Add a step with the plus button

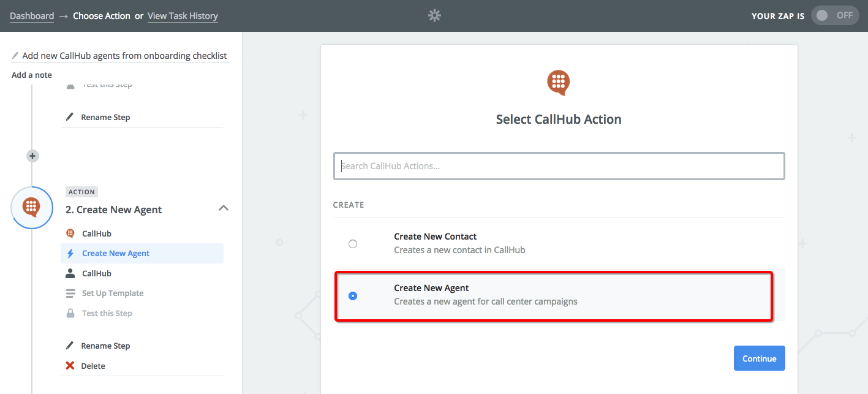tap(32, 156)
